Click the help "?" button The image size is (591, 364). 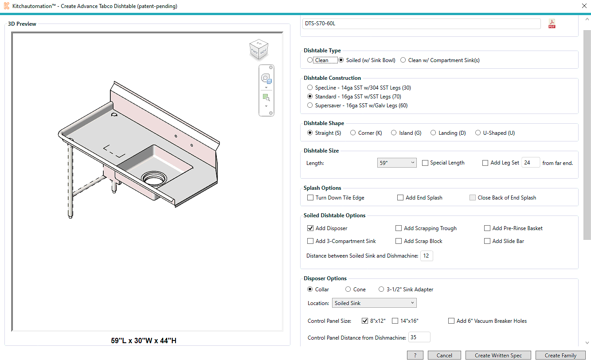click(415, 355)
